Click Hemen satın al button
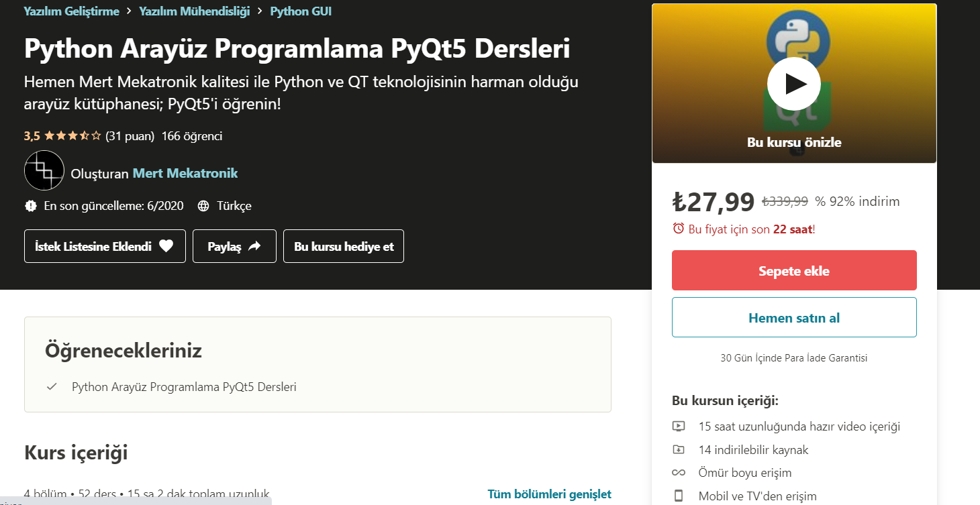980x505 pixels. [x=794, y=317]
